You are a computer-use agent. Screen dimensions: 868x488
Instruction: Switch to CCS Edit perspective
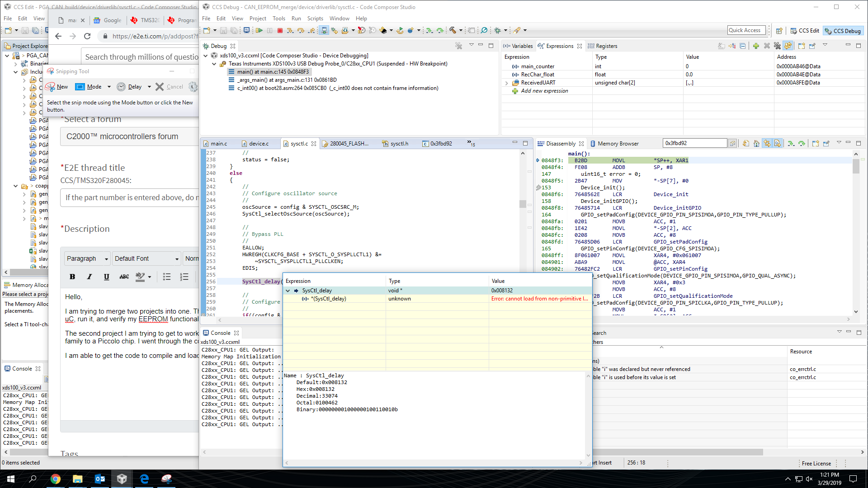pyautogui.click(x=805, y=31)
